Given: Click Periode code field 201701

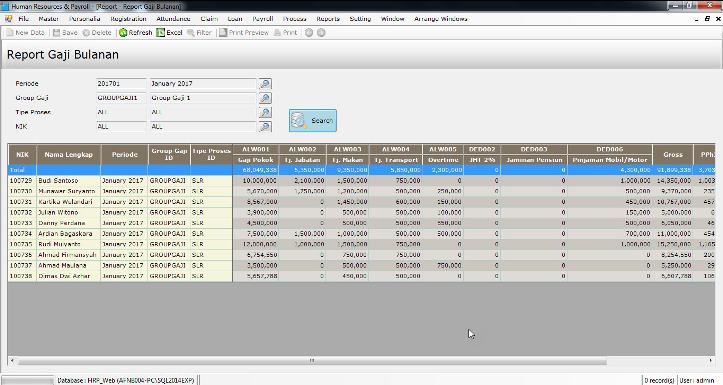Looking at the screenshot, I should click(121, 84).
